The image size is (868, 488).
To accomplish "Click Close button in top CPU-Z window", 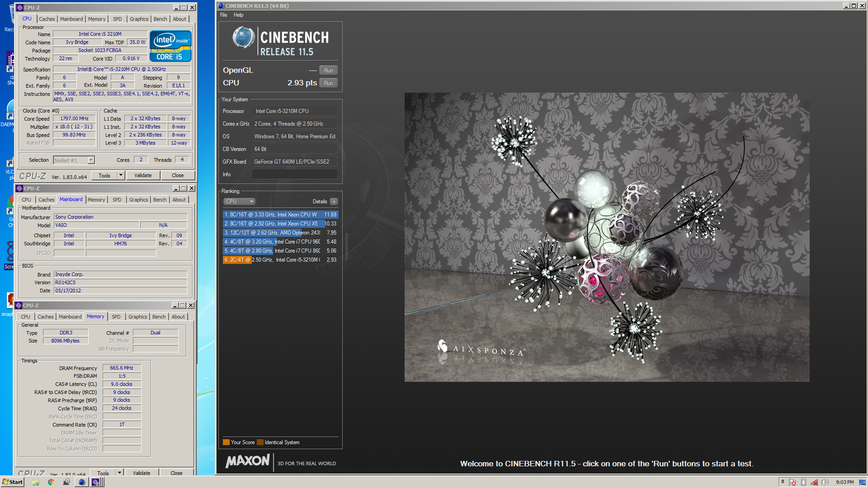I will [x=178, y=175].
